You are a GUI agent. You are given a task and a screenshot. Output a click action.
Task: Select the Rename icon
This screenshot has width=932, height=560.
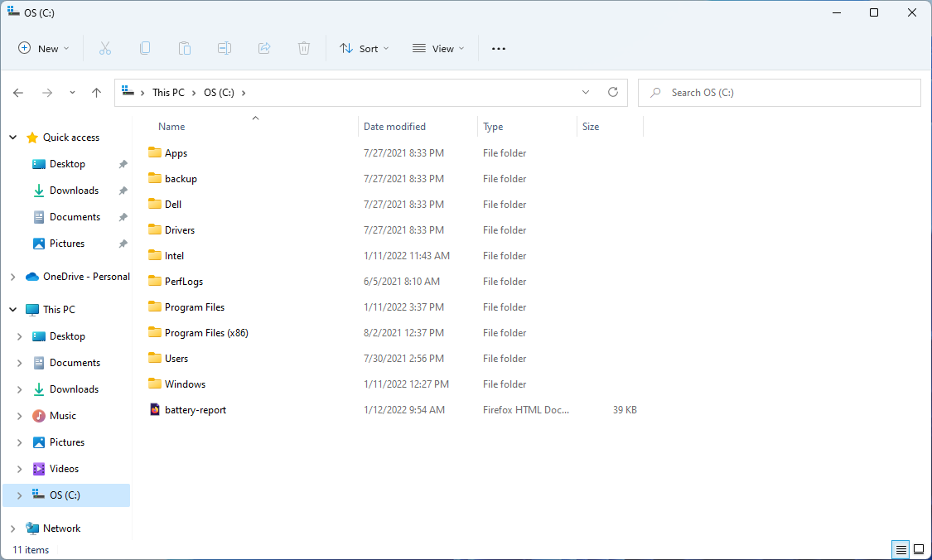(225, 48)
